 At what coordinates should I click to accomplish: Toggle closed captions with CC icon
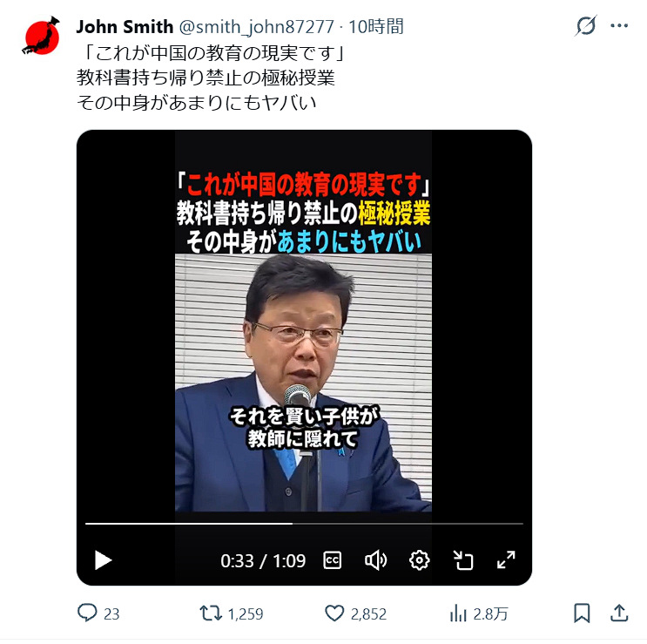point(332,560)
